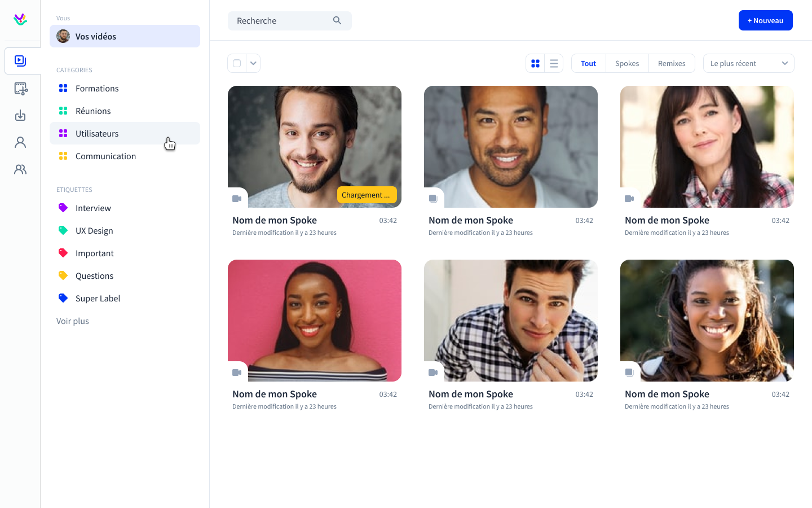This screenshot has width=812, height=508.
Task: Expand tag list with 'Voir plus'
Action: click(x=73, y=321)
